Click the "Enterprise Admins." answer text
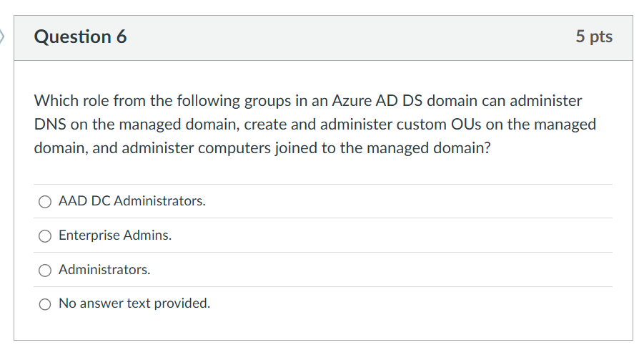 115,235
